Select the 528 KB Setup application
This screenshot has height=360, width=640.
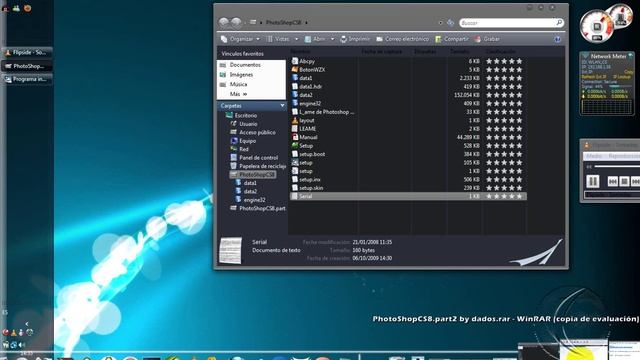pos(302,146)
